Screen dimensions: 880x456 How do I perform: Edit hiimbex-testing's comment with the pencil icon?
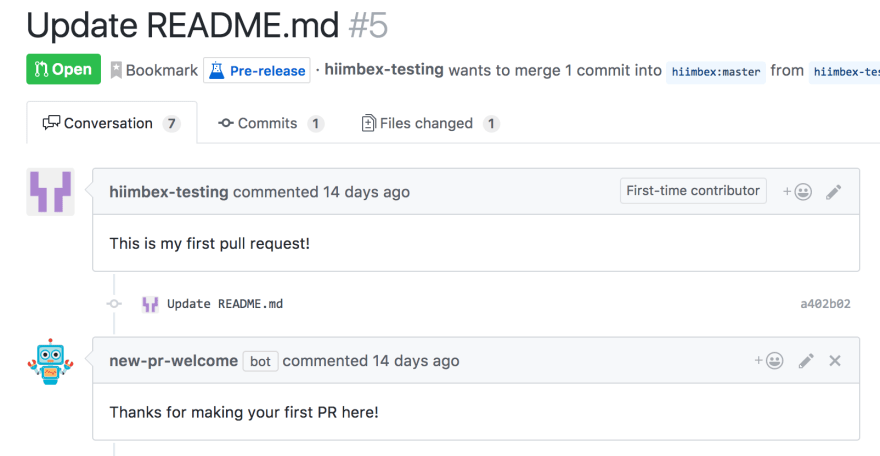[833, 192]
